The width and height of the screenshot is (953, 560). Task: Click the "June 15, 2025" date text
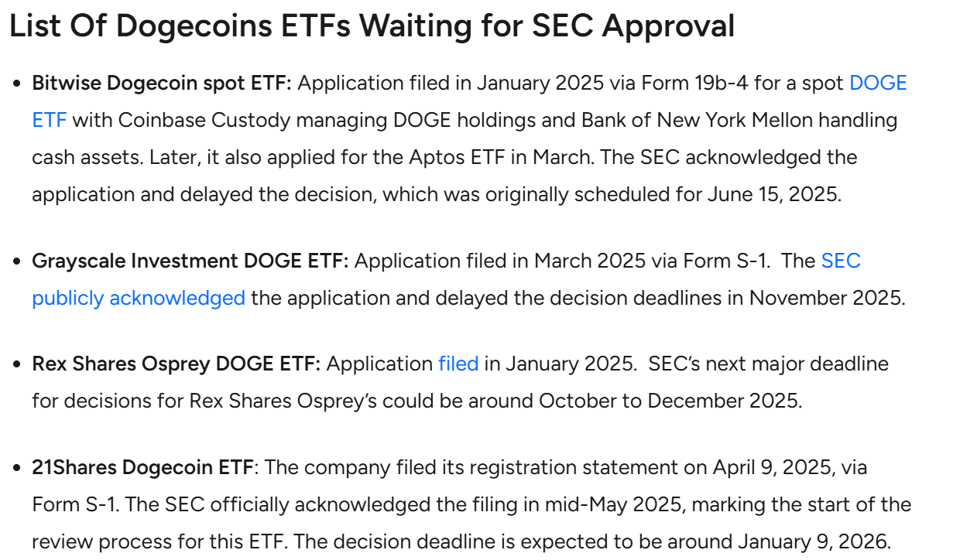(x=771, y=194)
